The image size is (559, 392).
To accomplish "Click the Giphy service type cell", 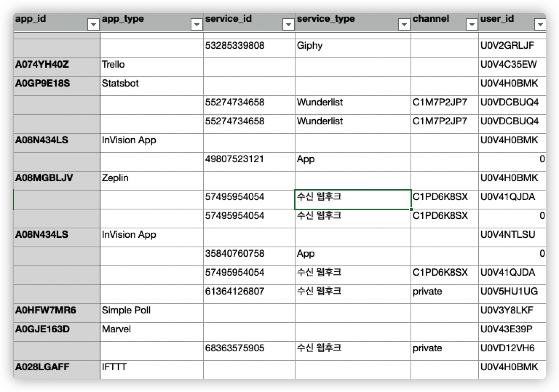I will click(x=353, y=48).
